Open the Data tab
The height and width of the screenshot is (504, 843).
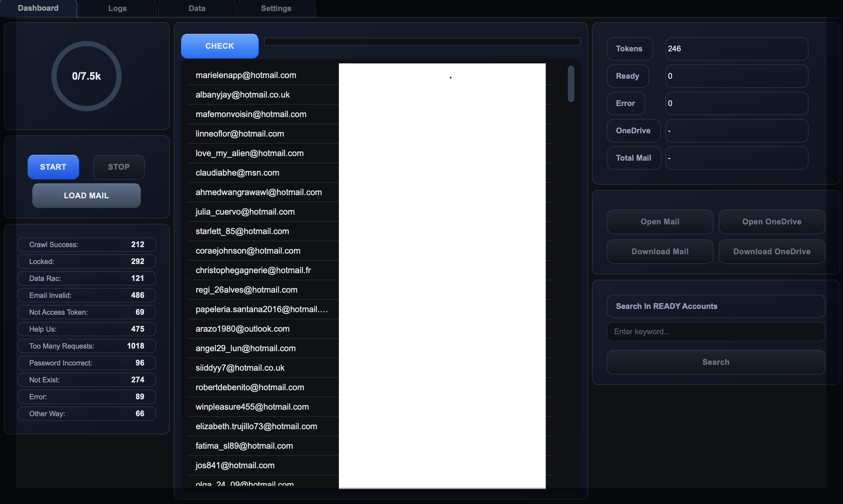coord(197,8)
